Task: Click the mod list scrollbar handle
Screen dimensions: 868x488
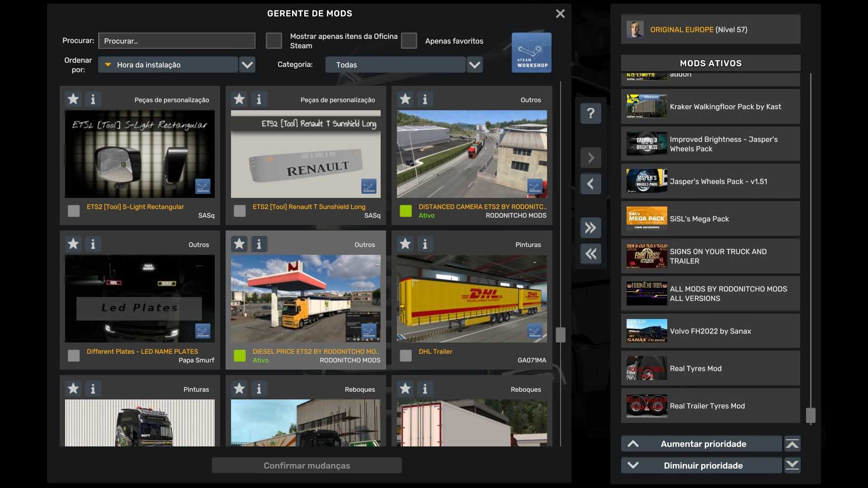Action: (x=560, y=335)
